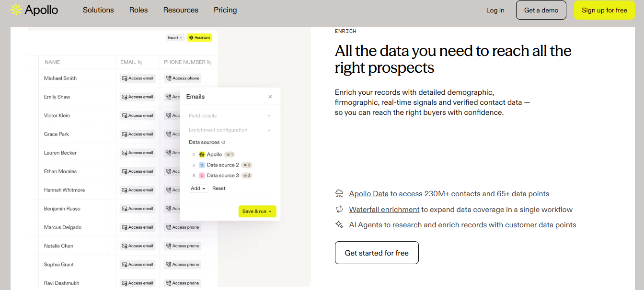Open the Import dropdown
Image resolution: width=644 pixels, height=290 pixels.
pyautogui.click(x=175, y=37)
